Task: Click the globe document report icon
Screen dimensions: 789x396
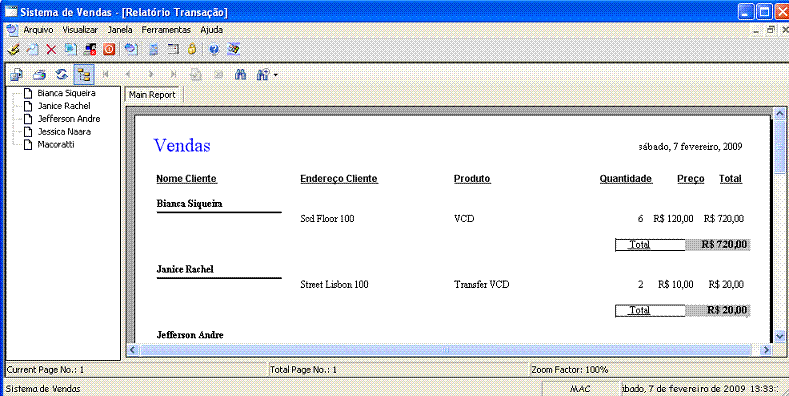Action: [x=131, y=49]
